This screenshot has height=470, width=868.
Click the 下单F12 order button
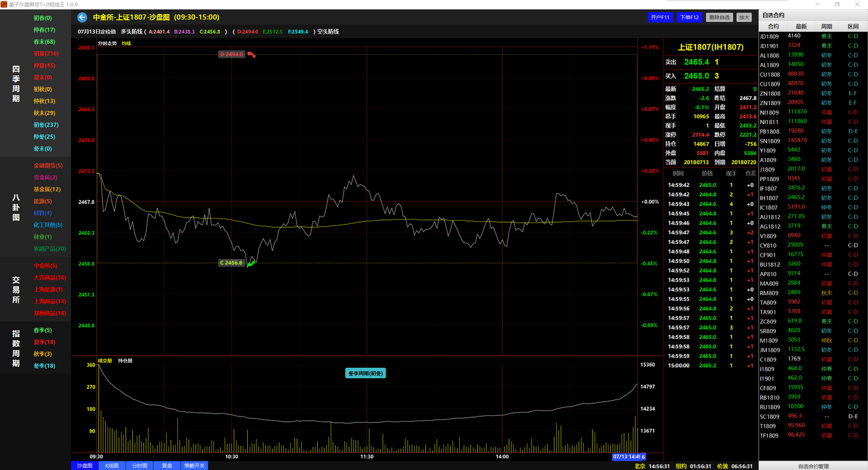click(x=689, y=18)
